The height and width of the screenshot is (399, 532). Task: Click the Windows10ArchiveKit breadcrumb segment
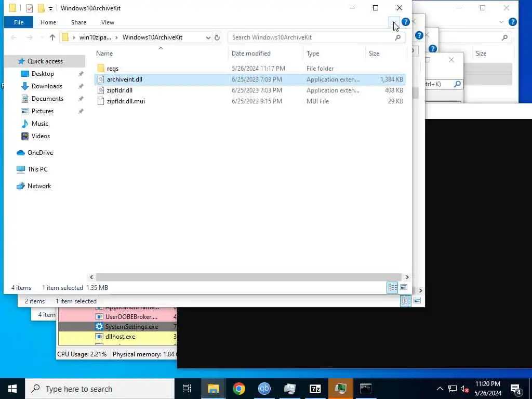pos(152,37)
